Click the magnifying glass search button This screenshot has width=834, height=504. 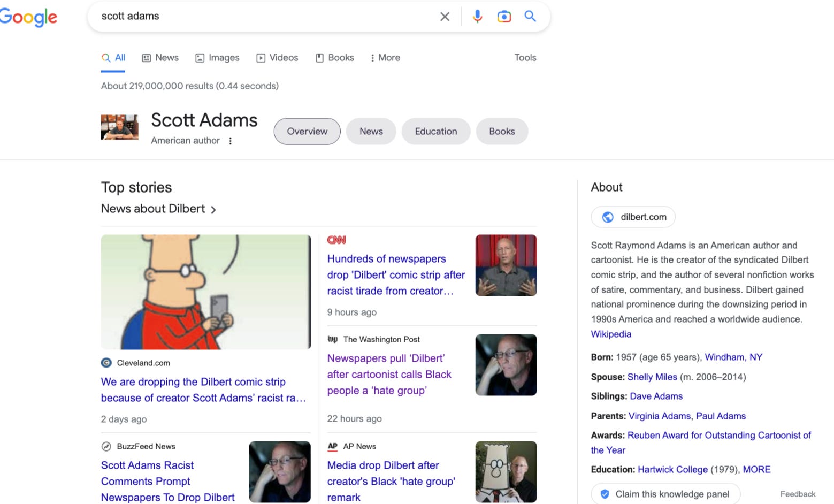pos(530,16)
